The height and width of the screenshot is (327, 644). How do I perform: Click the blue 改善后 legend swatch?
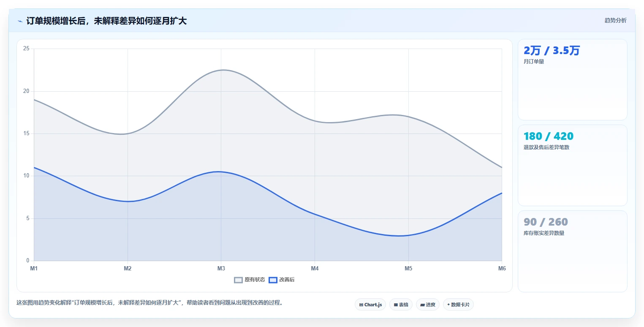coord(273,280)
